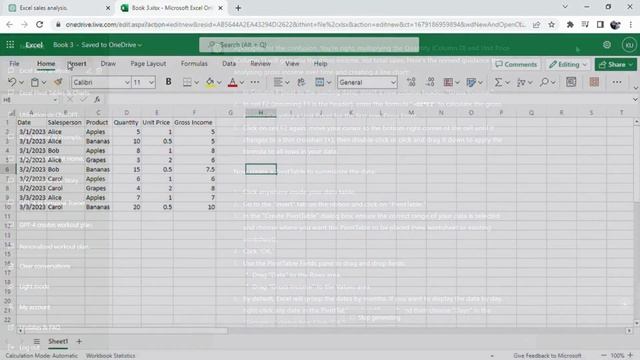The width and height of the screenshot is (640, 360).
Task: Expand the Fill Color dropdown arrow
Action: pos(219,83)
